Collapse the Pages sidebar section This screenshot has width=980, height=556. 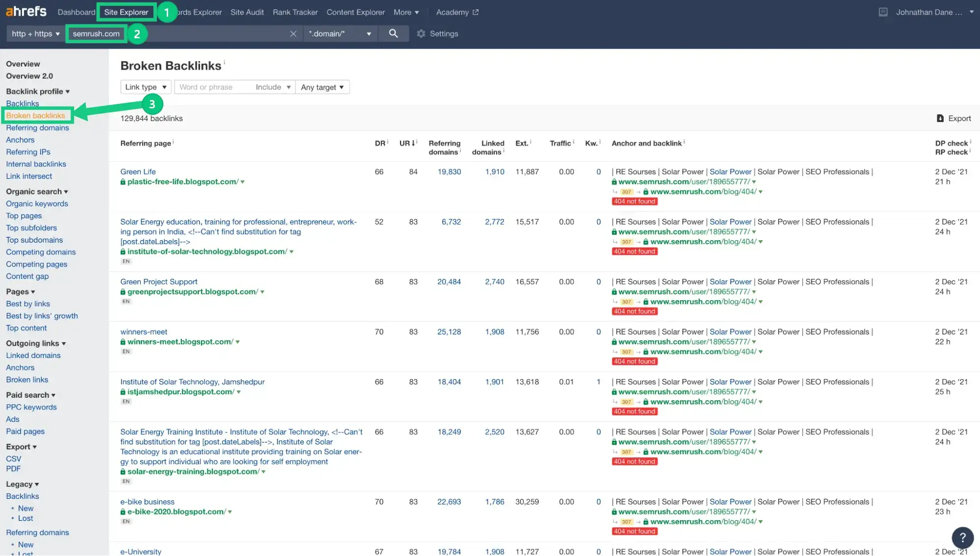pyautogui.click(x=21, y=292)
